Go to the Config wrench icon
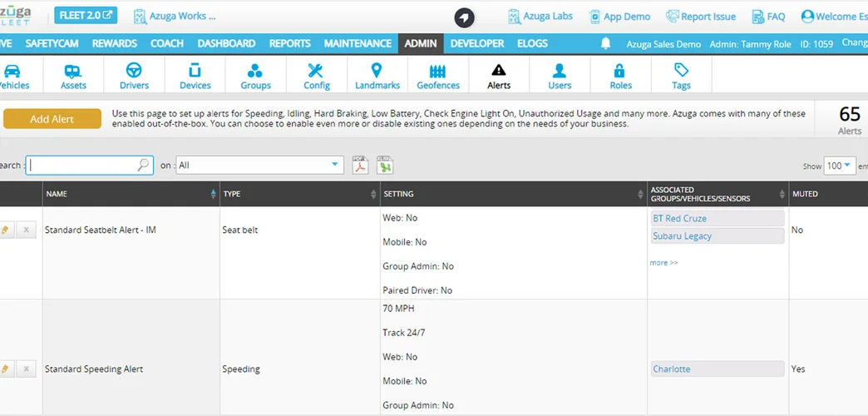Image resolution: width=868 pixels, height=416 pixels. 316,76
